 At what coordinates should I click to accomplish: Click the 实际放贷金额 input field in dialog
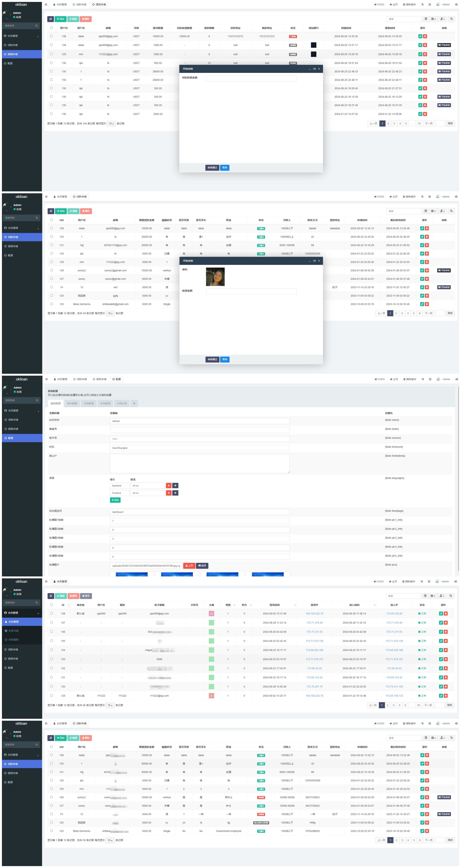251,79
